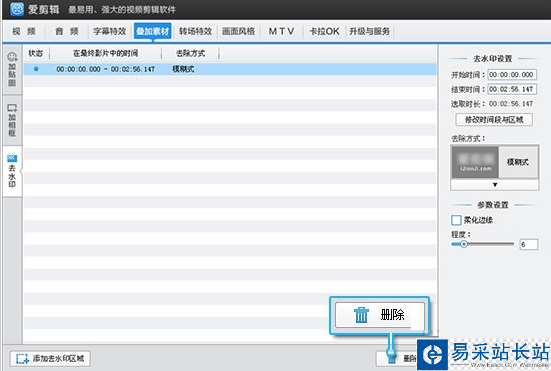Select the 加贴图 sidebar item
Image resolution: width=551 pixels, height=371 pixels.
tap(12, 70)
